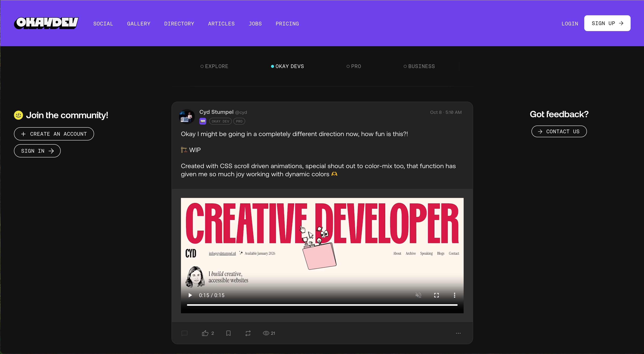This screenshot has height=354, width=644.
Task: Click the video progress bar
Action: (322, 305)
